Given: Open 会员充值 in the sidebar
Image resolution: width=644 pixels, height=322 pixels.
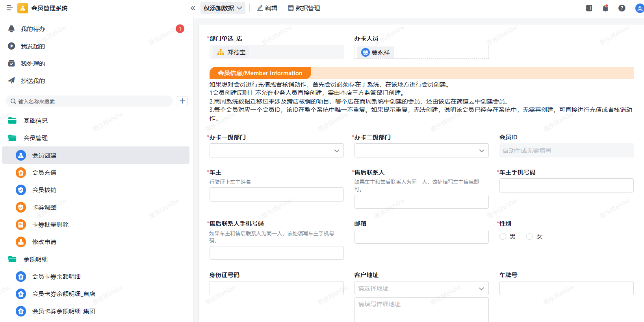Looking at the screenshot, I should click(x=44, y=172).
